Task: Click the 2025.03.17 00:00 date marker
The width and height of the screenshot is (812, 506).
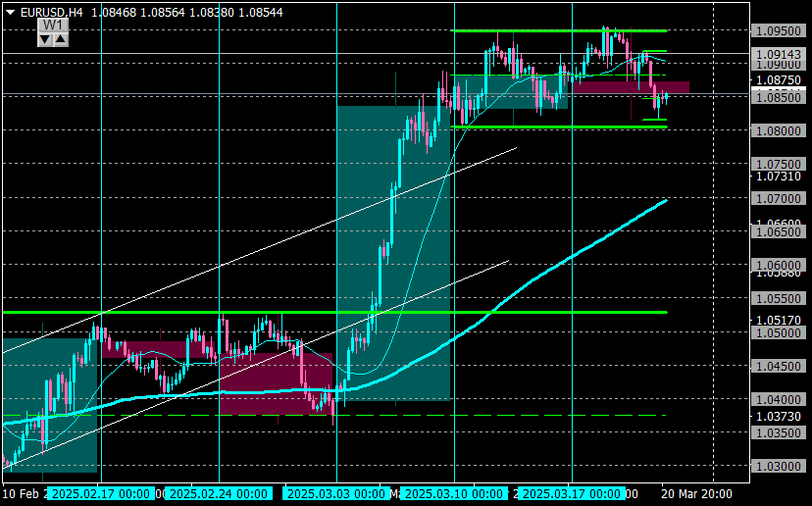Action: [570, 493]
